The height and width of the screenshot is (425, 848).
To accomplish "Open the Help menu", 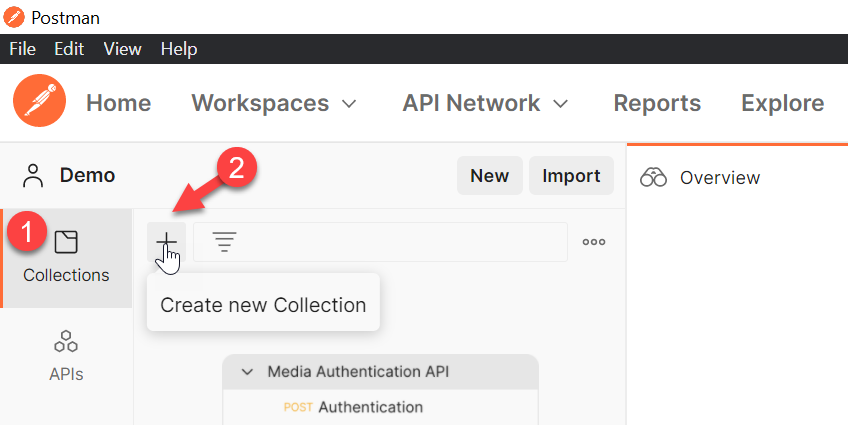I will pos(179,49).
